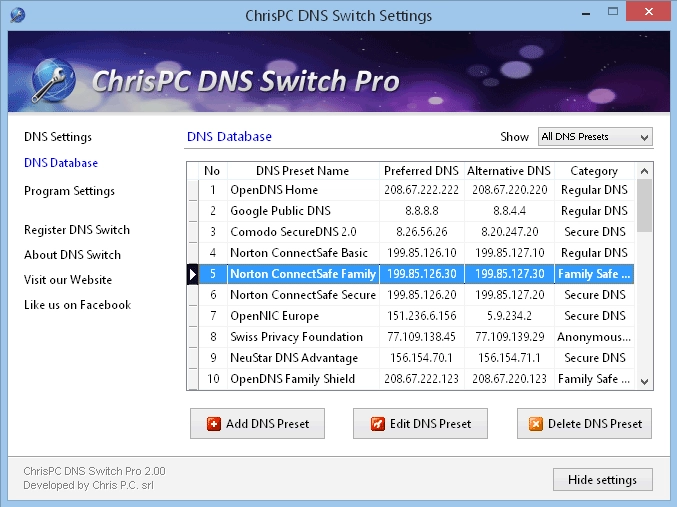This screenshot has height=507, width=677.
Task: Click the 8.8.4.4 alternative DNS cell
Action: click(509, 211)
